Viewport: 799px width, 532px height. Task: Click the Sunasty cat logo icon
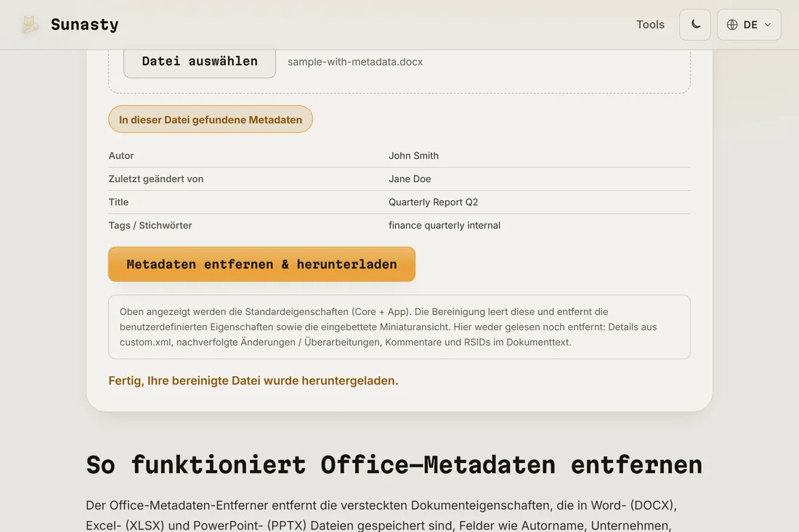(30, 25)
